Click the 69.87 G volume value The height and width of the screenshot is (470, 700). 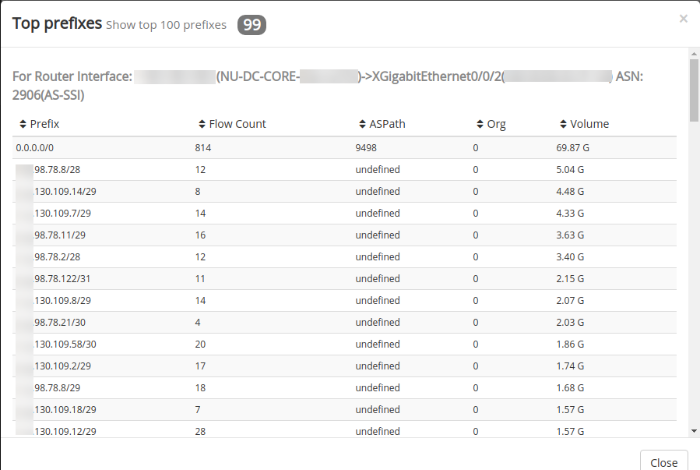tap(574, 147)
